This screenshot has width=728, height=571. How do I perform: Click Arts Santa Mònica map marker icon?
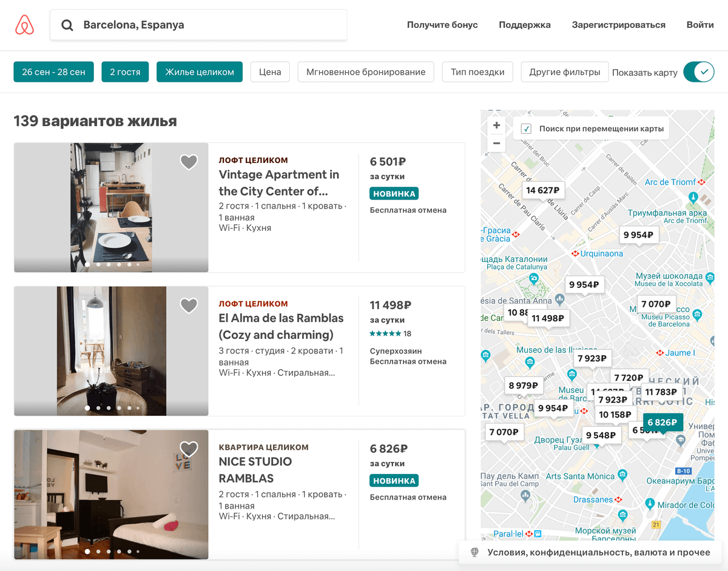point(622,475)
